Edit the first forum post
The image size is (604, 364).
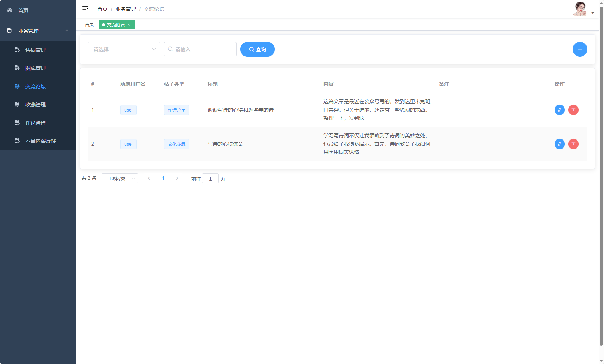[x=559, y=110]
